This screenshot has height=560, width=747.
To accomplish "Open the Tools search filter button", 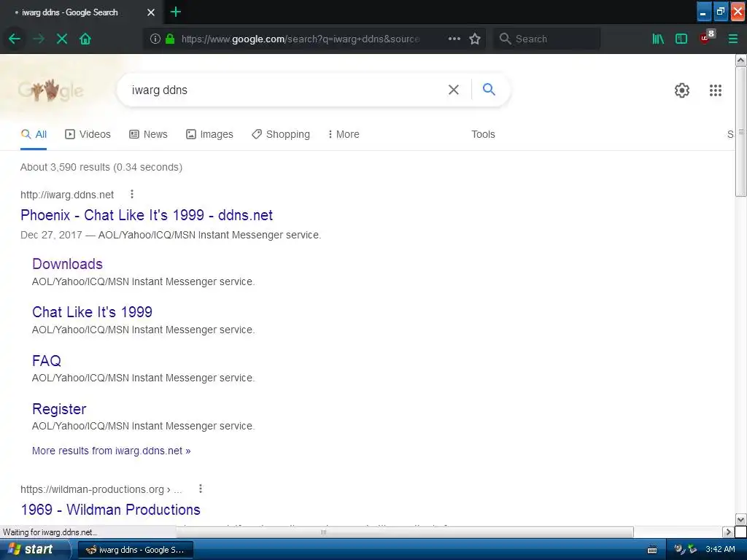I will 483,134.
